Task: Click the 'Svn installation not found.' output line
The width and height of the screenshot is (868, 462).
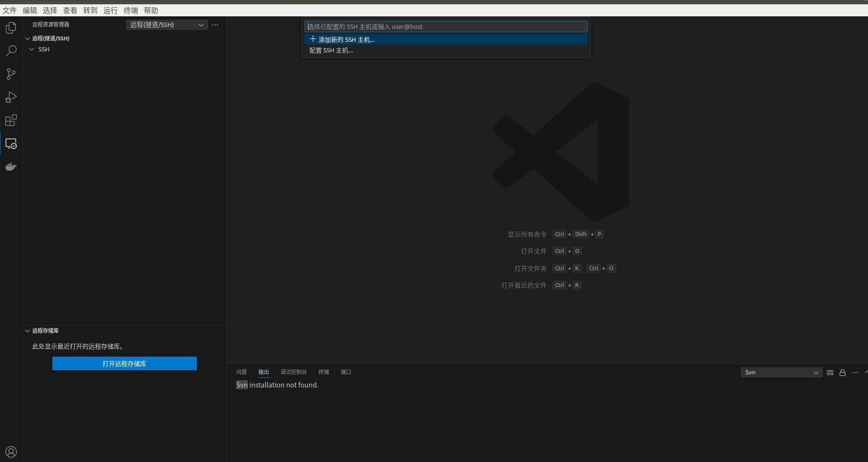Action: click(277, 385)
